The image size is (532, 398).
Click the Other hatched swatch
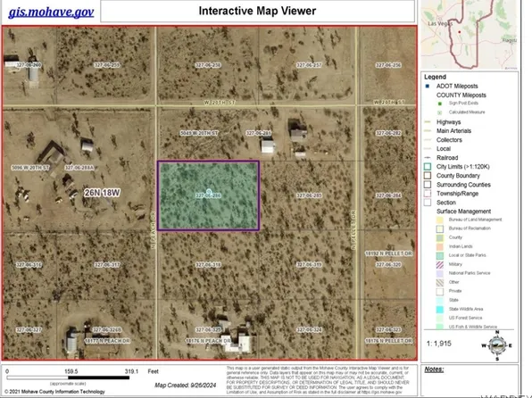(x=440, y=282)
